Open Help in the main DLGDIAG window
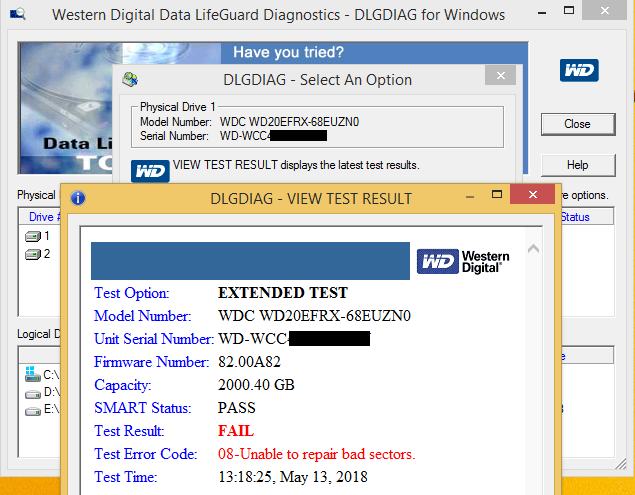Screen dimensions: 635x495 [578, 165]
